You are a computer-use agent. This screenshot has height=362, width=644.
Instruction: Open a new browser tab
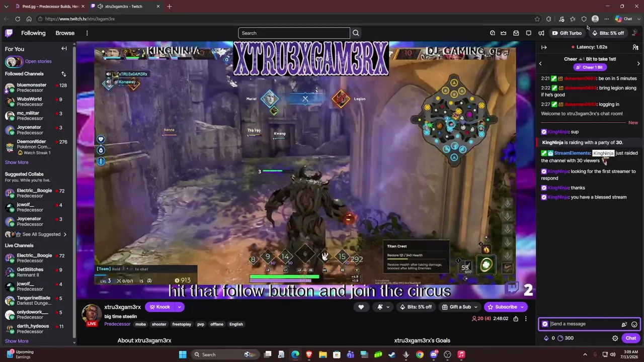(x=170, y=7)
